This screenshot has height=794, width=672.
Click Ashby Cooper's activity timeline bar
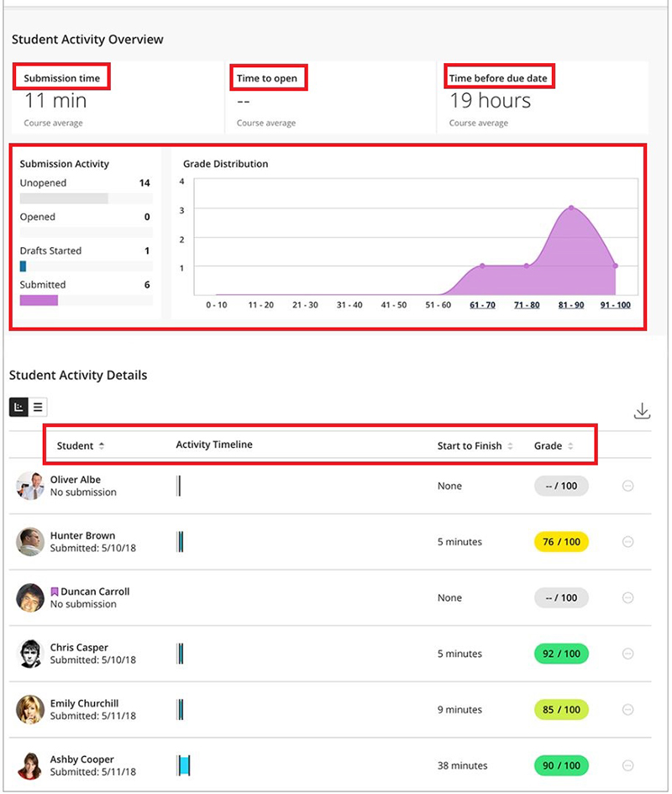click(184, 765)
